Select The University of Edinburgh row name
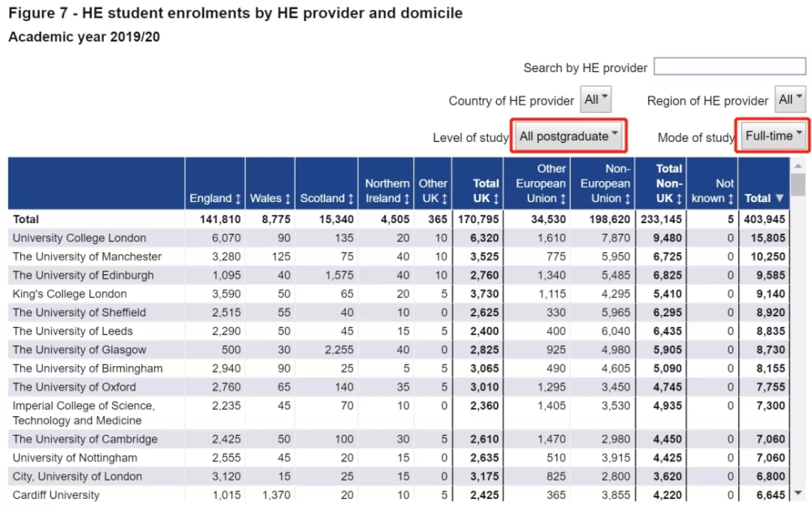Image resolution: width=812 pixels, height=508 pixels. (x=83, y=275)
